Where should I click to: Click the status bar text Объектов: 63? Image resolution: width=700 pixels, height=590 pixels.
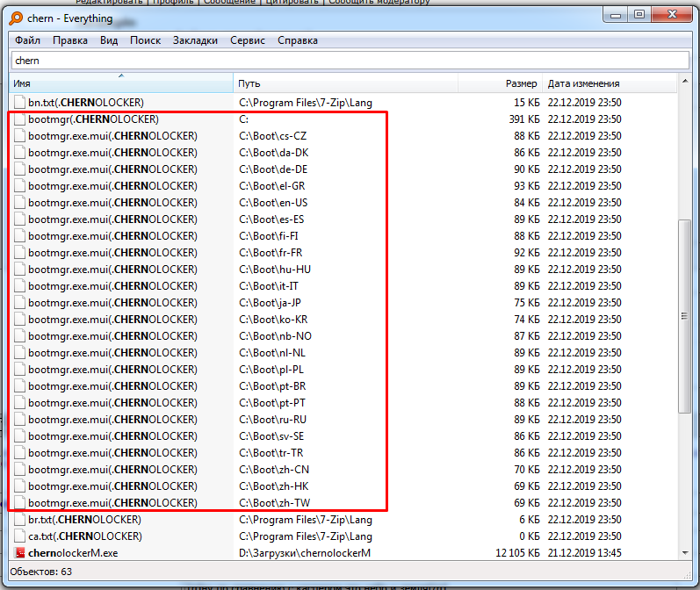click(41, 572)
